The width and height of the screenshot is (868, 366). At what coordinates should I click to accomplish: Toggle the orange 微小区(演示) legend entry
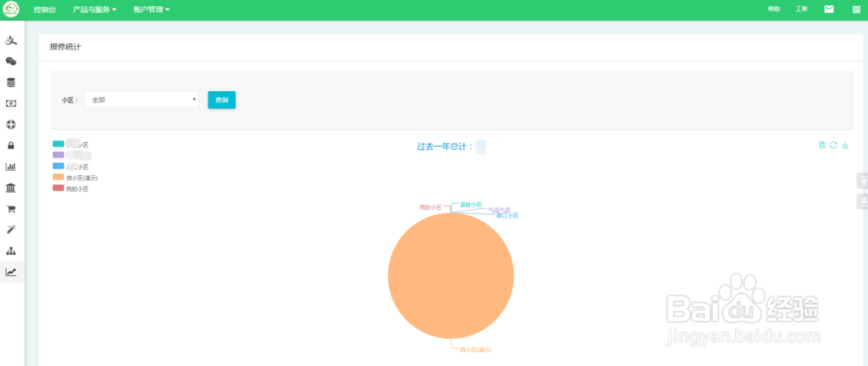(x=76, y=178)
